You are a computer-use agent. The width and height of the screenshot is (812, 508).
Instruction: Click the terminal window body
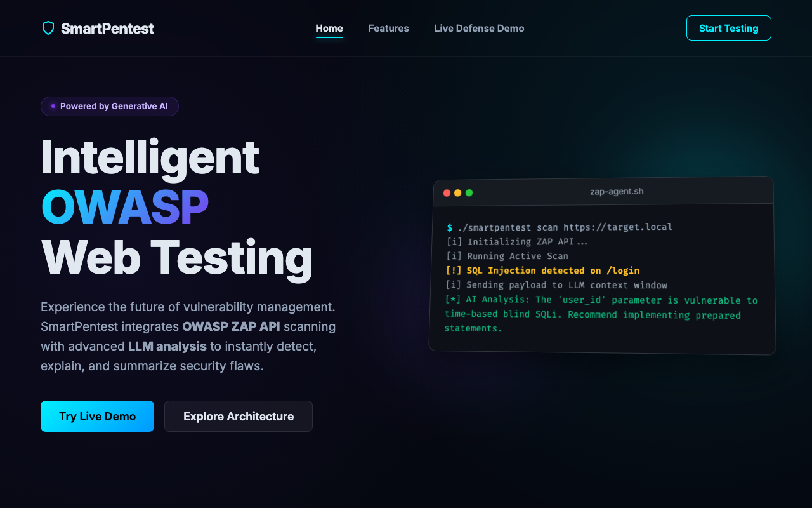[603, 279]
